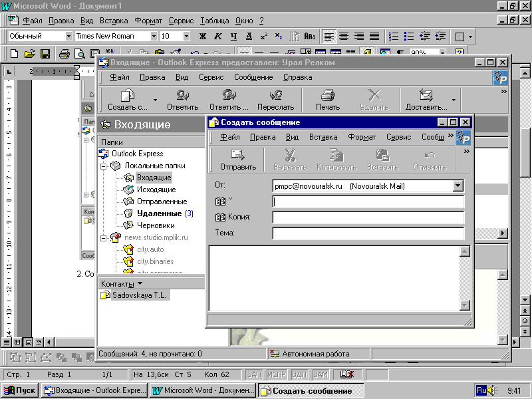The height and width of the screenshot is (399, 532).
Task: Center text in Word toolbar
Action: [344, 37]
